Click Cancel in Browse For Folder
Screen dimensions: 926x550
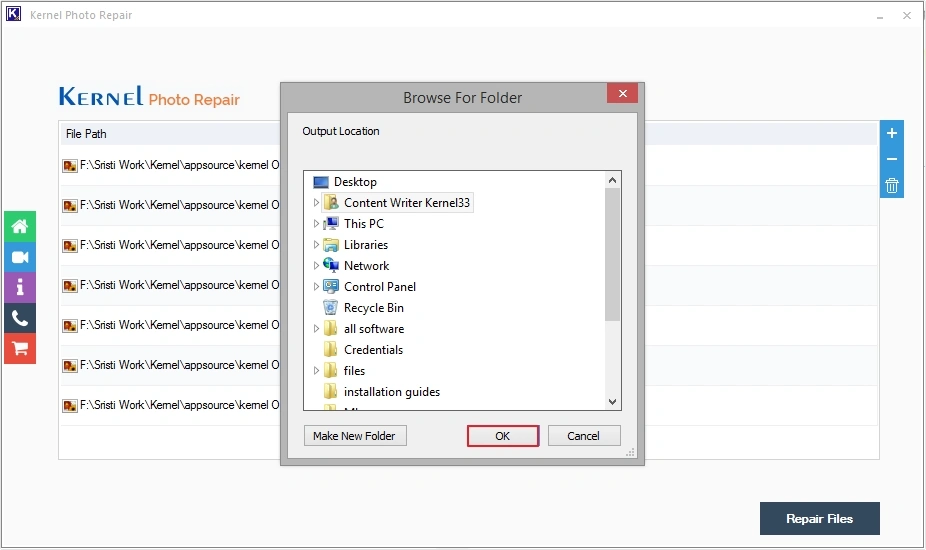584,436
